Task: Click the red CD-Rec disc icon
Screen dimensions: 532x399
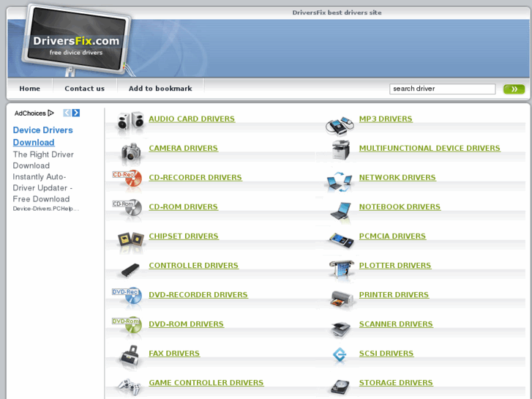Action: [127, 178]
